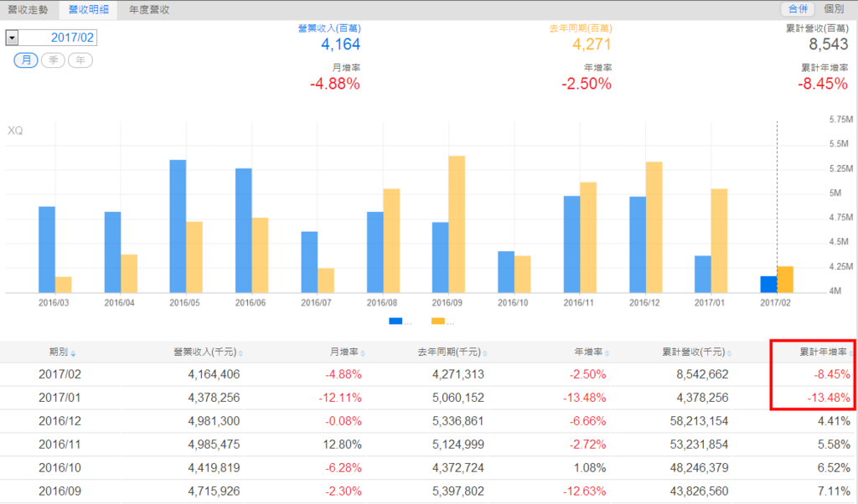Select the 月 monthly period option

click(26, 60)
